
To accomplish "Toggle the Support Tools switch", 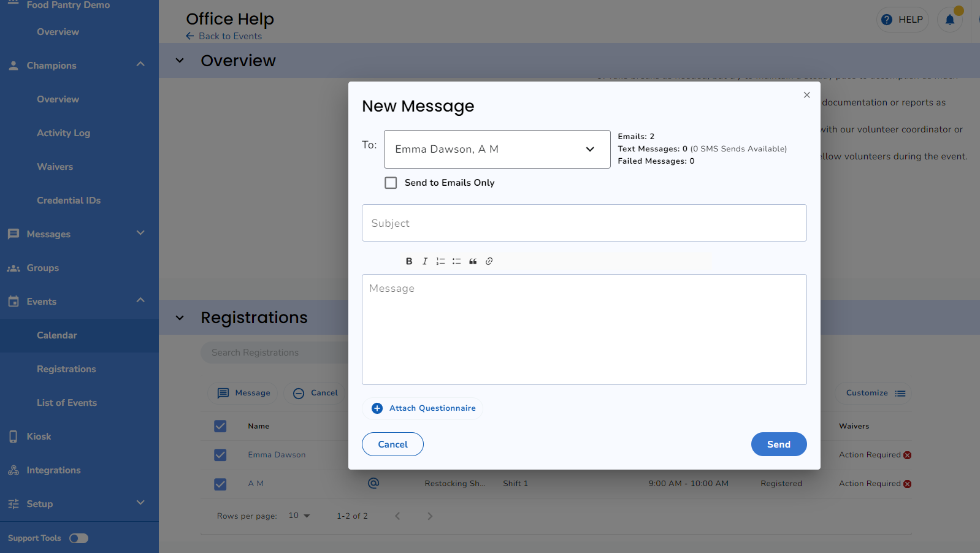I will pos(78,538).
